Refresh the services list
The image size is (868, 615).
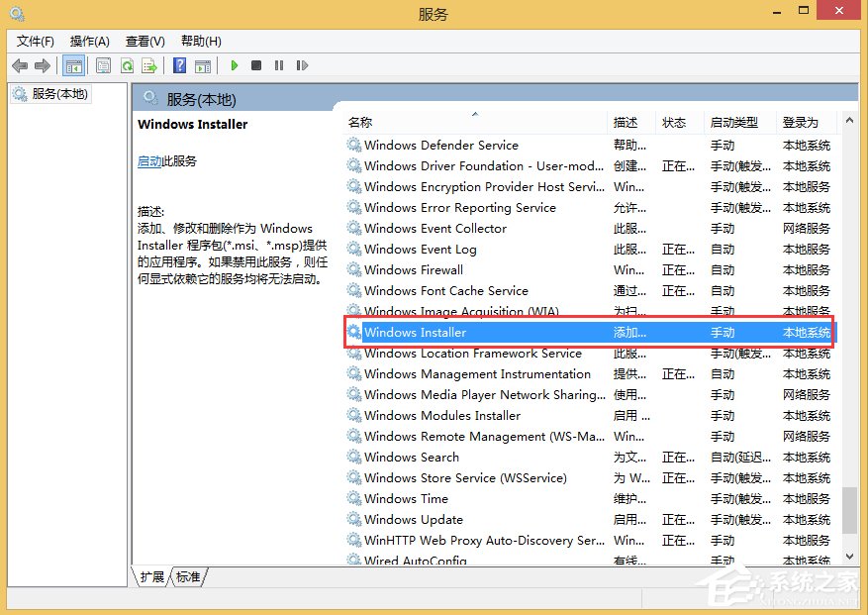[x=127, y=65]
